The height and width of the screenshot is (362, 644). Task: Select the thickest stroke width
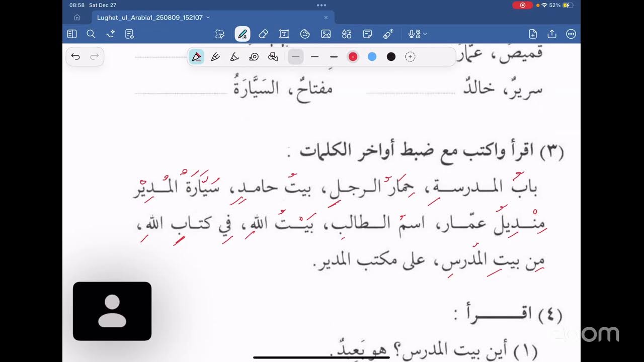click(x=334, y=57)
